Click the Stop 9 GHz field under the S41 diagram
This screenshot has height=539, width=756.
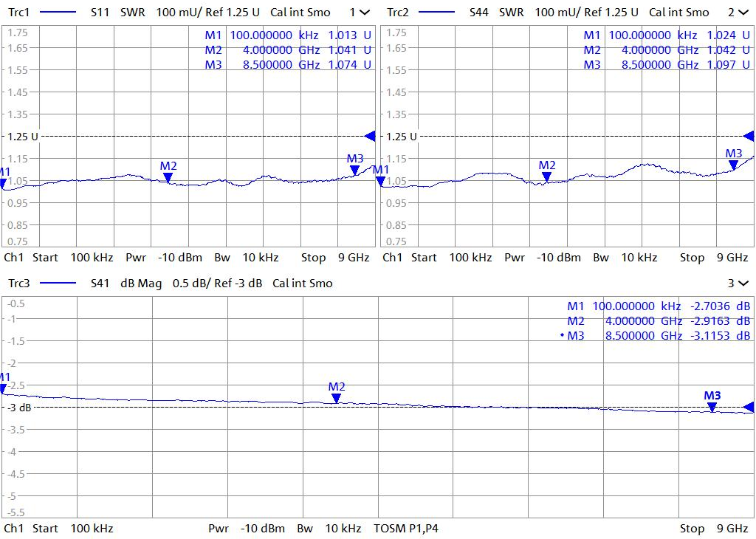(714, 528)
